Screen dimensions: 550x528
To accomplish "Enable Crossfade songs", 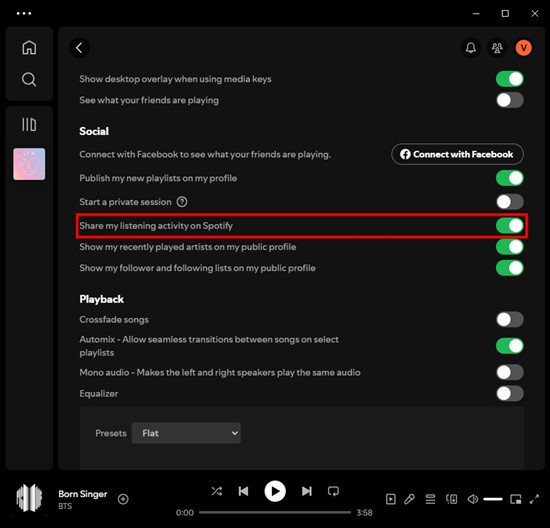I will coord(510,320).
